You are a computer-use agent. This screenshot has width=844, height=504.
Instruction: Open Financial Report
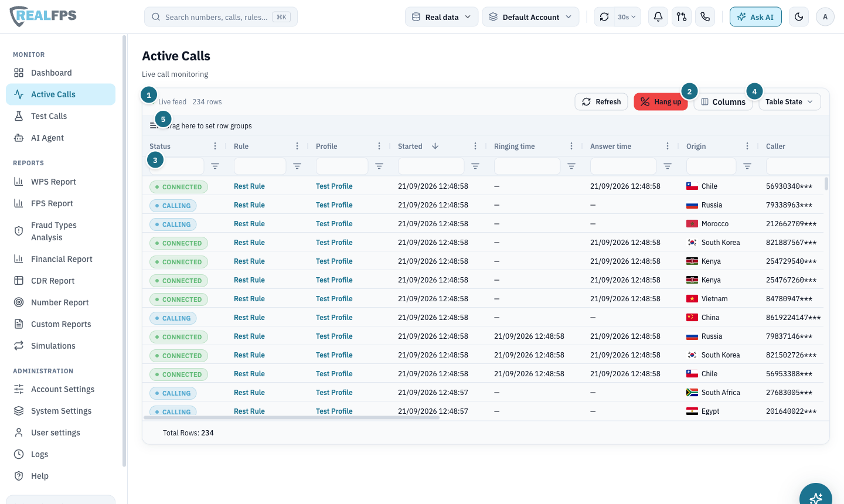pyautogui.click(x=60, y=259)
